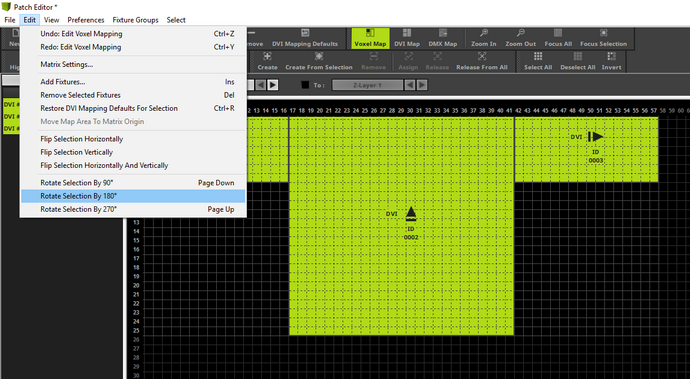
Task: Open the View menu
Action: click(x=51, y=20)
